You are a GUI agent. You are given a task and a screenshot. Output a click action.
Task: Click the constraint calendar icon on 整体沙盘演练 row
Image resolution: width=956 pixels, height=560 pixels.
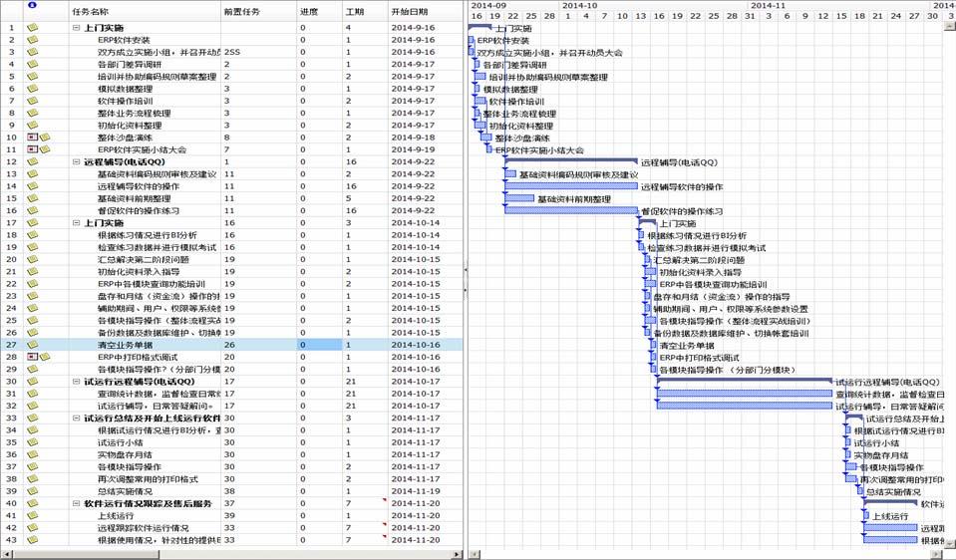pyautogui.click(x=32, y=138)
